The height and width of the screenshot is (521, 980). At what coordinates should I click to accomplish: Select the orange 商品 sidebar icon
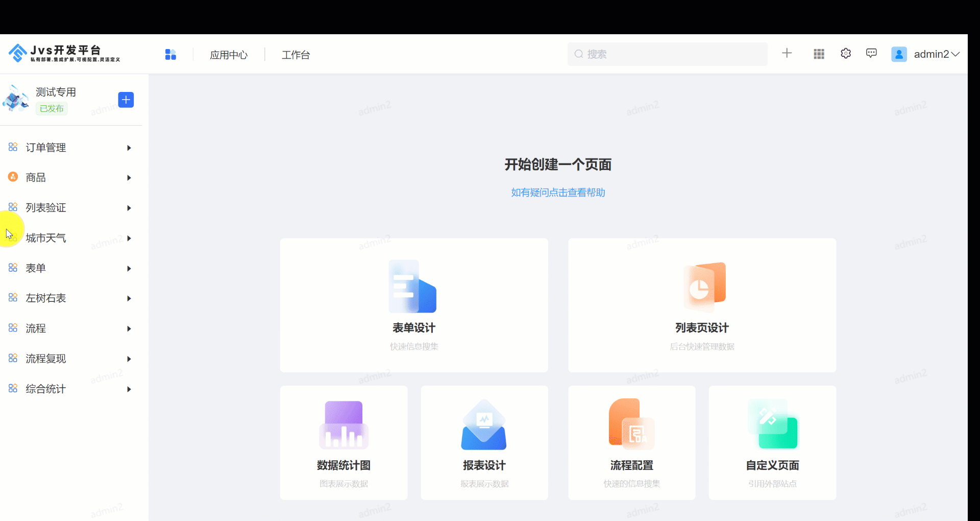(12, 177)
